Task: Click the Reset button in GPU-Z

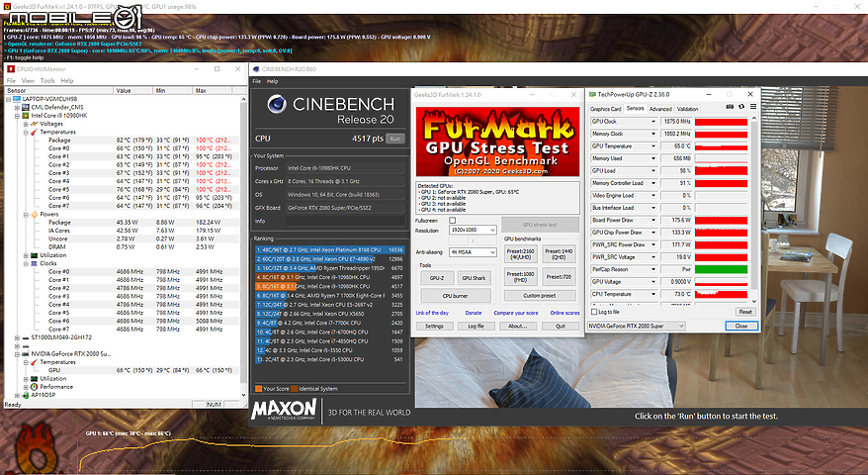Action: (x=745, y=312)
